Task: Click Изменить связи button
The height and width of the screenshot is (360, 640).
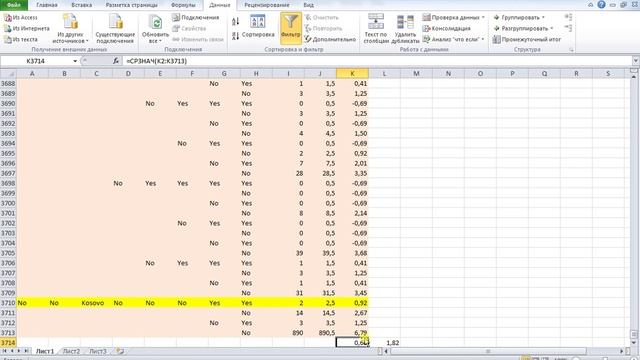Action: point(198,40)
